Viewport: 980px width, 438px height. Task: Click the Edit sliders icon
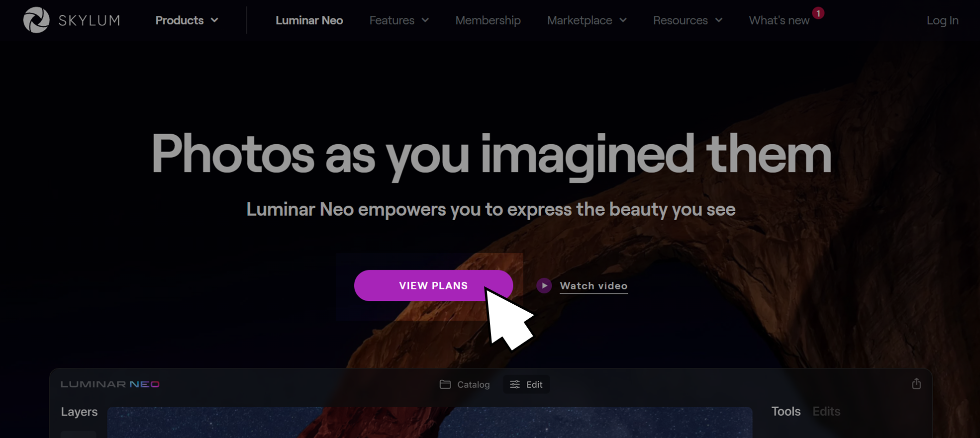515,384
